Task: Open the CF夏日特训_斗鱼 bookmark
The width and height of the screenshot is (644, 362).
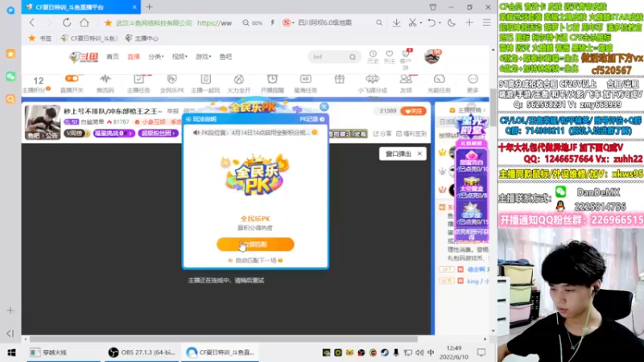Action: point(89,38)
